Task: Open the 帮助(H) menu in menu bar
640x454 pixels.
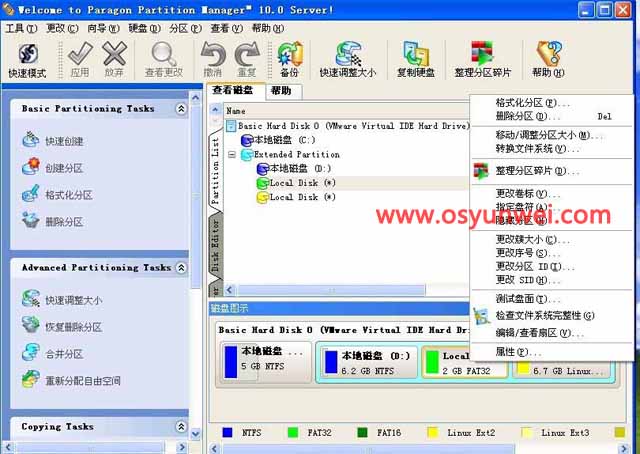Action: coord(268,28)
